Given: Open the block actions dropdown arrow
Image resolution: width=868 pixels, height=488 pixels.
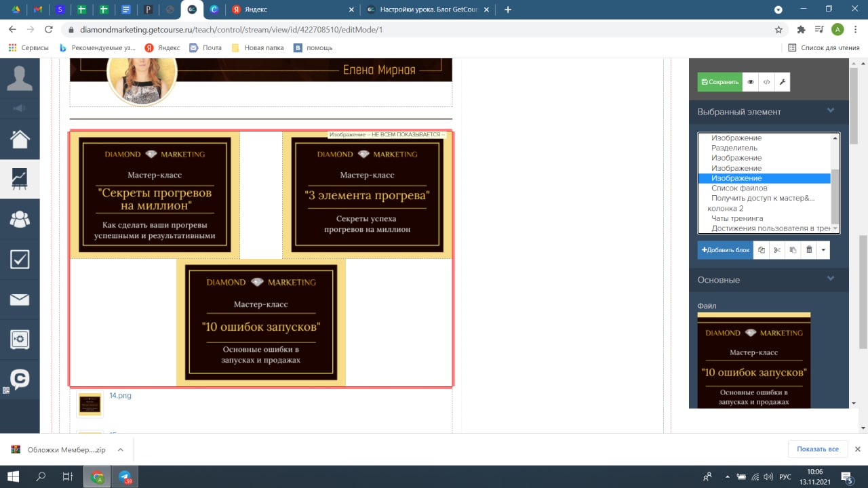Looking at the screenshot, I should click(823, 250).
